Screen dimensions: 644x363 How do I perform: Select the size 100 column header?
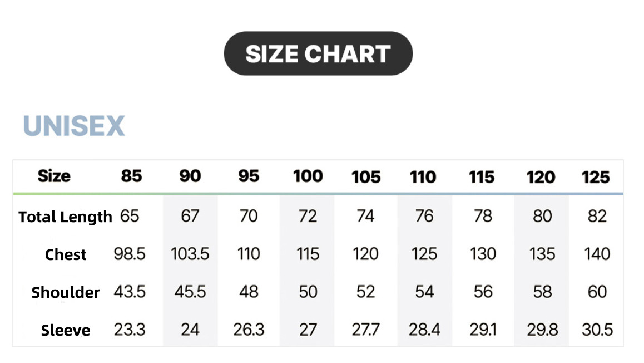tap(308, 176)
